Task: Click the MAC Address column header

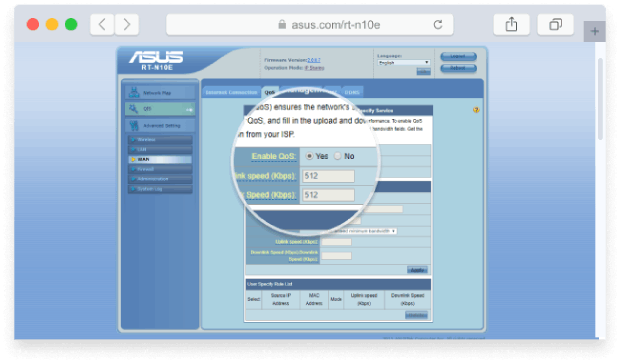Action: pos(314,299)
